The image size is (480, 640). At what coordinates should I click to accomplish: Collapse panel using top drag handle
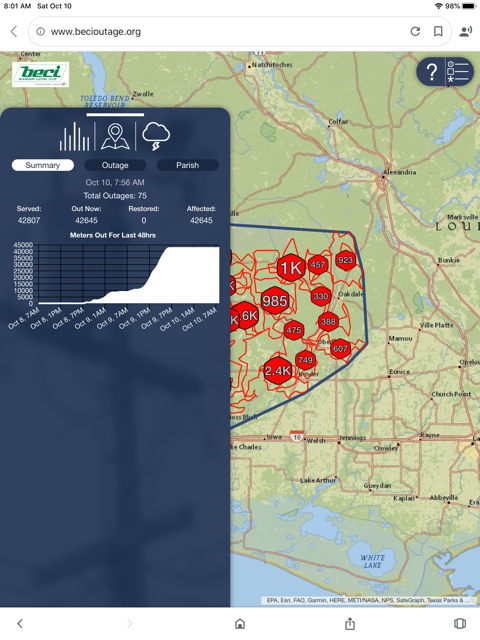pos(115,115)
